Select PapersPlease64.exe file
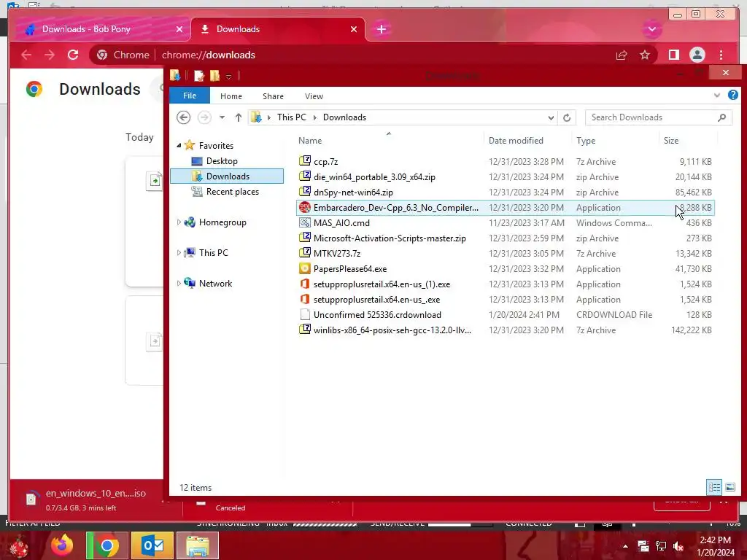Screen dimensions: 747x560 click(505, 268)
